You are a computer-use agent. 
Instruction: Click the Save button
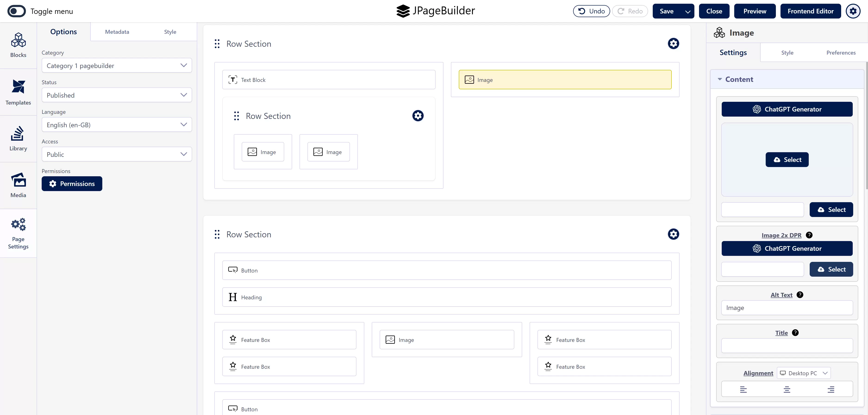coord(666,11)
